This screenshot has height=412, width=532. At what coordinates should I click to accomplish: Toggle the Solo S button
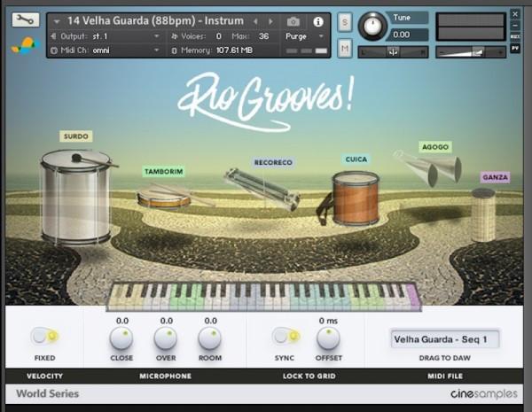coord(345,22)
